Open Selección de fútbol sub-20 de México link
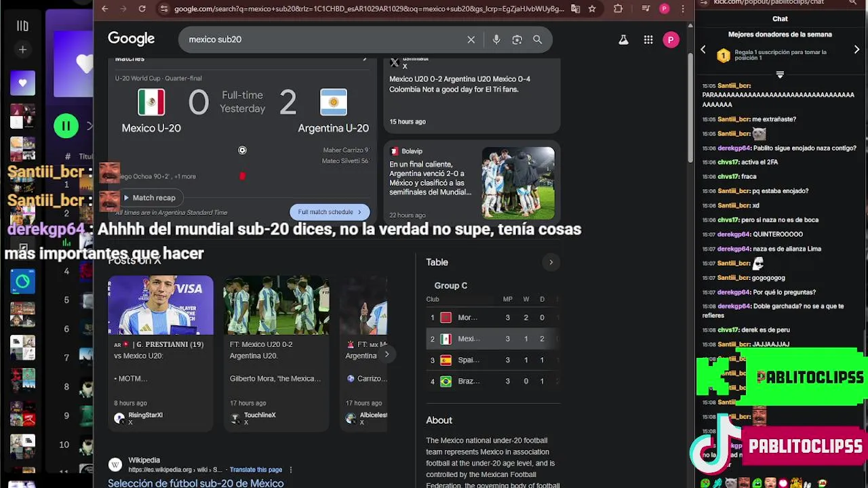The width and height of the screenshot is (868, 488). [195, 483]
